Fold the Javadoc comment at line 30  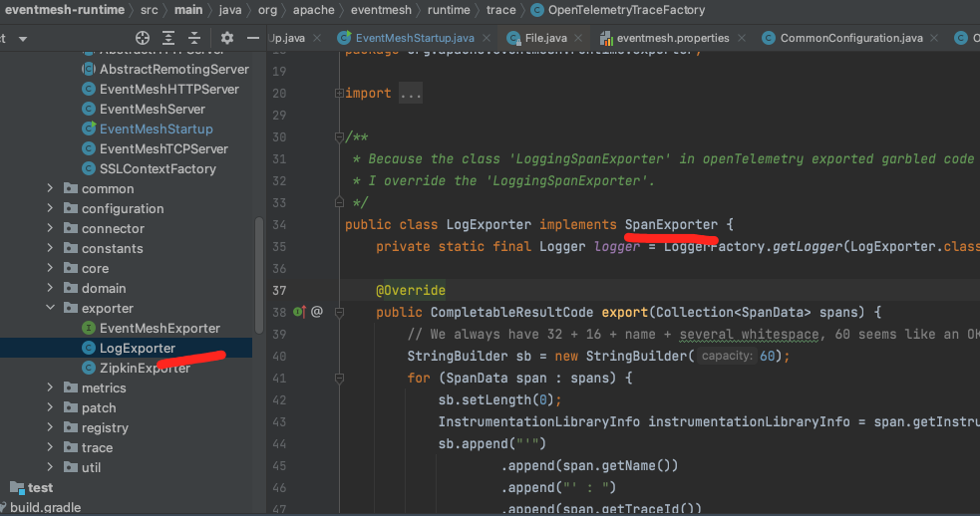[x=339, y=136]
